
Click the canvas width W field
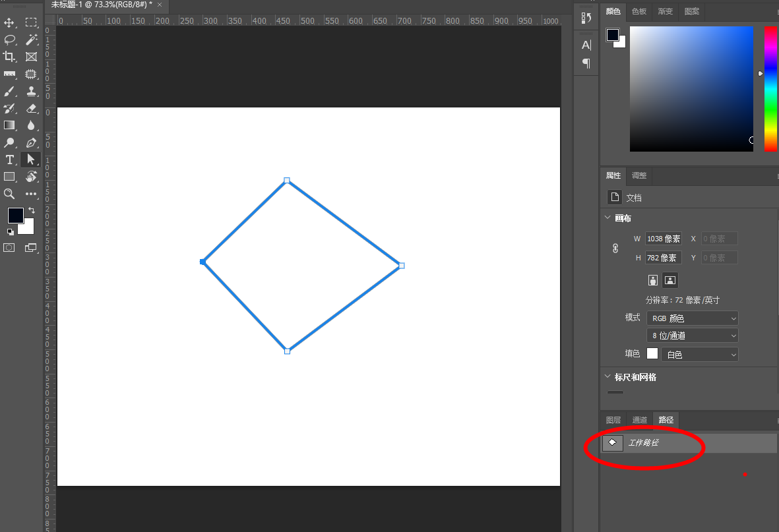[664, 239]
